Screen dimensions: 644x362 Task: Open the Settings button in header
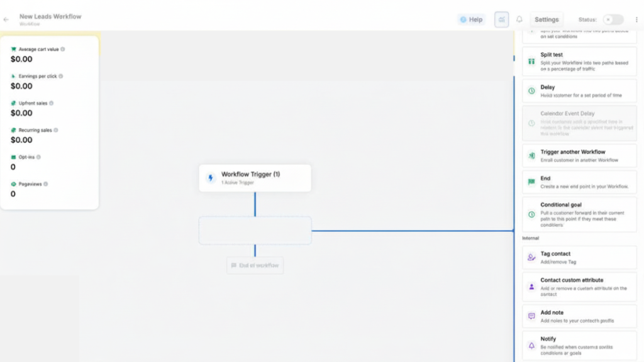547,19
